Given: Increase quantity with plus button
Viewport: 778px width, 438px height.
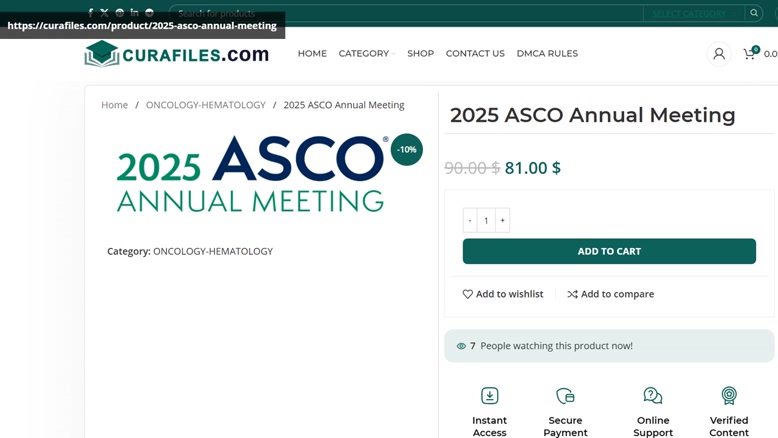Looking at the screenshot, I should (502, 220).
